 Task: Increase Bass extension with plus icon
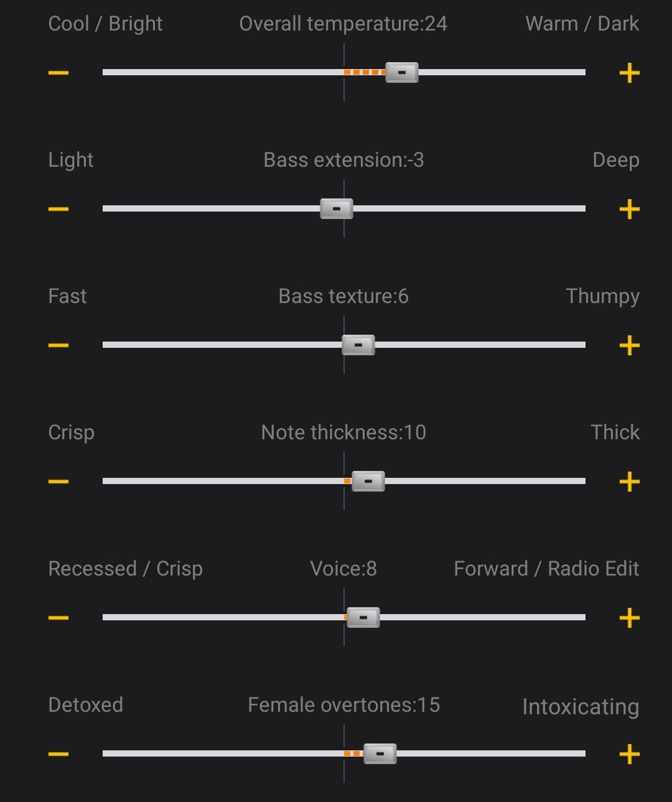630,209
